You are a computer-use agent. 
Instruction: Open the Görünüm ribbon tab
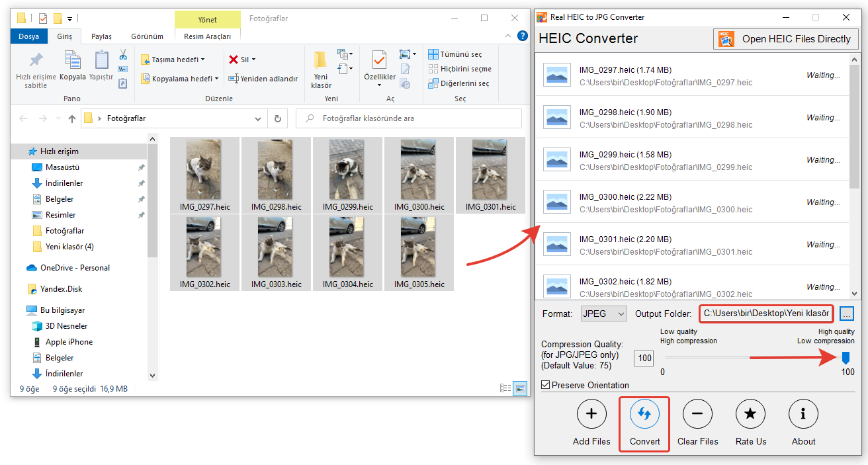click(x=147, y=36)
